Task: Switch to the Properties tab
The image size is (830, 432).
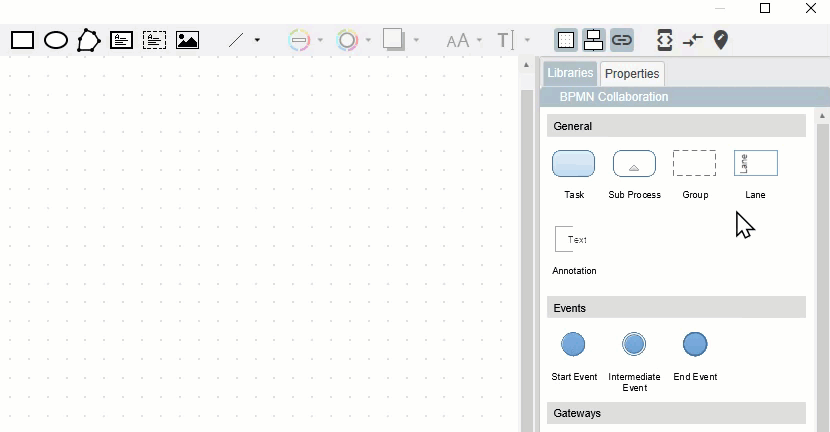Action: (632, 73)
